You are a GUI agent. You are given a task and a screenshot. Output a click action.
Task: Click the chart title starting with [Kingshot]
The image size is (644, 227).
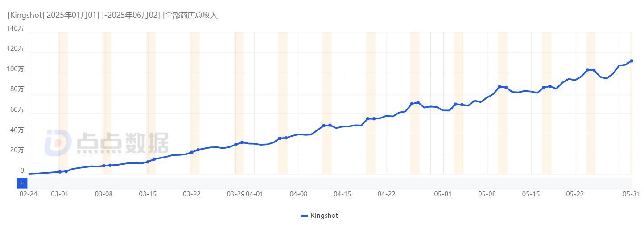click(x=112, y=15)
